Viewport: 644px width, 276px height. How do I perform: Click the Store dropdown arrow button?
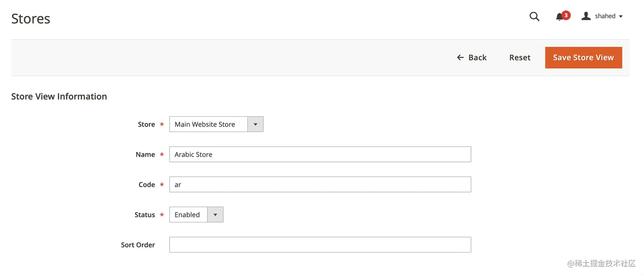coord(255,124)
